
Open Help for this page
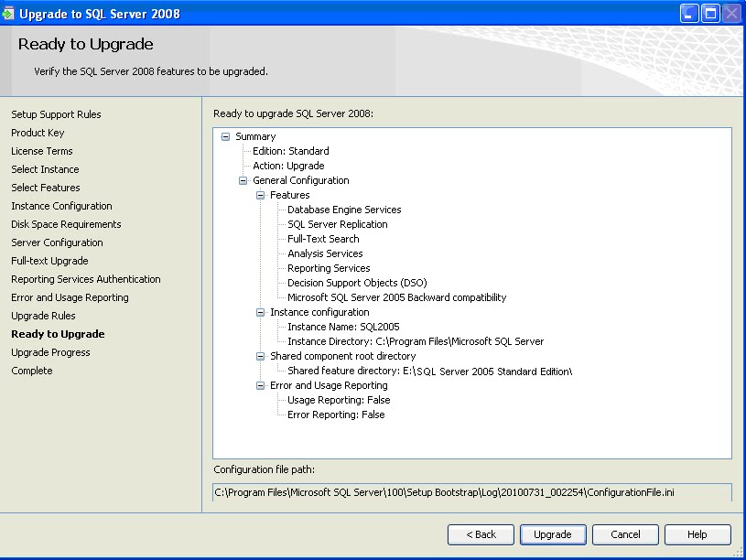(697, 534)
